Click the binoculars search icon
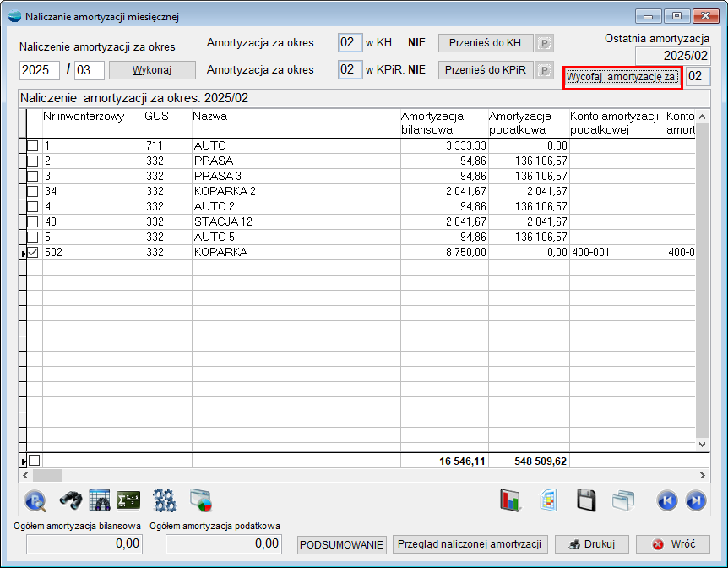Screen dimensions: 728x568 69,500
